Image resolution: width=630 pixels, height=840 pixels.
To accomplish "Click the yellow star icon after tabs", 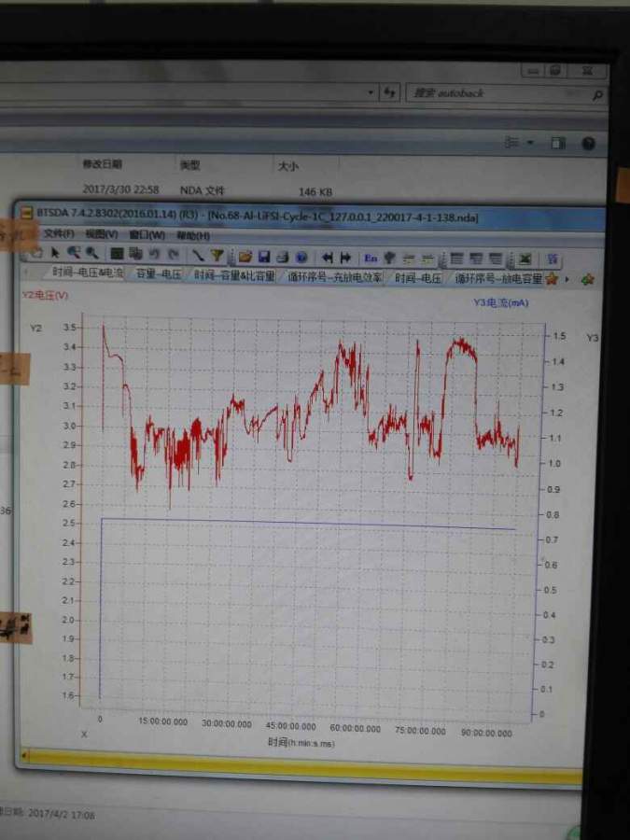I will (552, 279).
